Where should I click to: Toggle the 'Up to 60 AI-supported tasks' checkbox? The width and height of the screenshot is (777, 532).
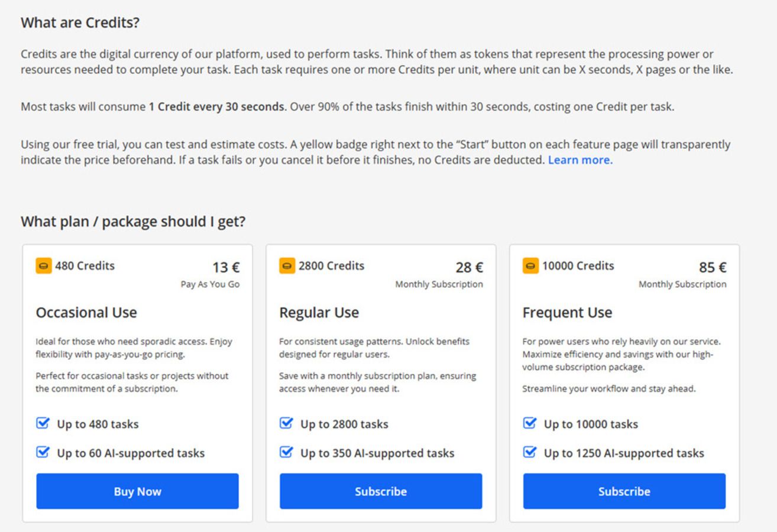[x=43, y=452]
